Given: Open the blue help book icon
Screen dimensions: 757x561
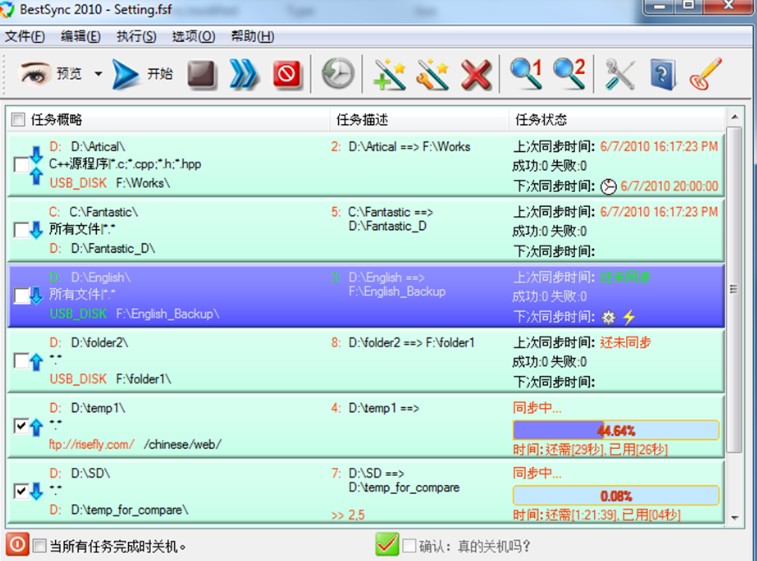Looking at the screenshot, I should coord(663,75).
